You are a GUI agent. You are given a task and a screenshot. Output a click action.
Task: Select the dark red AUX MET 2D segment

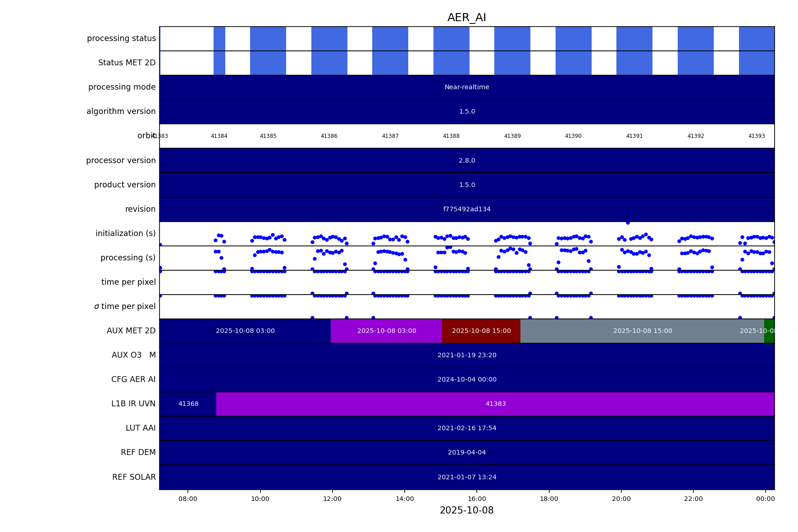point(481,331)
